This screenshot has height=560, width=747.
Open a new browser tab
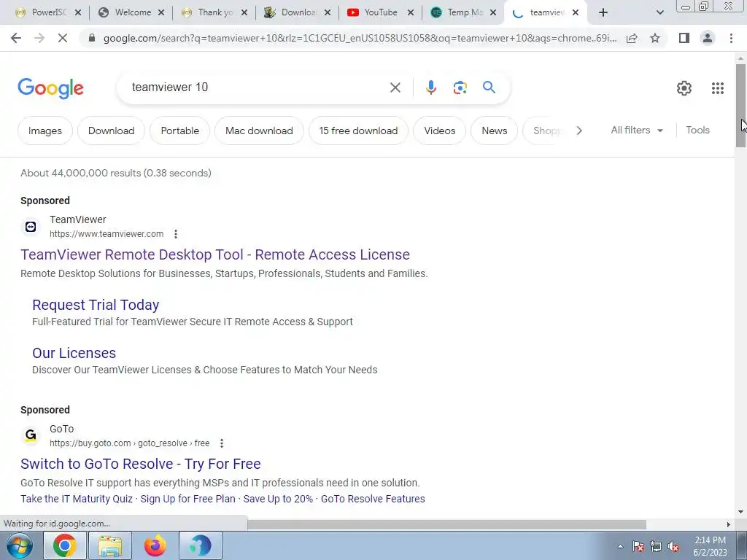603,12
